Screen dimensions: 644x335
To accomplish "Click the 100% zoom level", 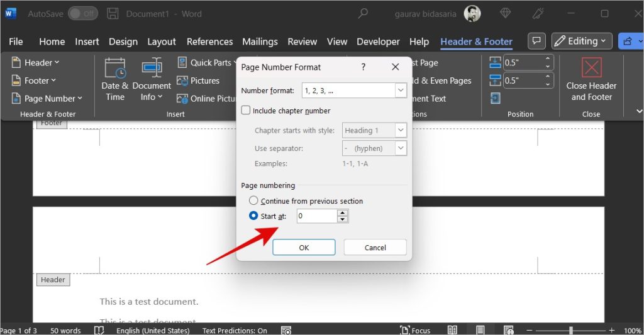I will (632, 331).
